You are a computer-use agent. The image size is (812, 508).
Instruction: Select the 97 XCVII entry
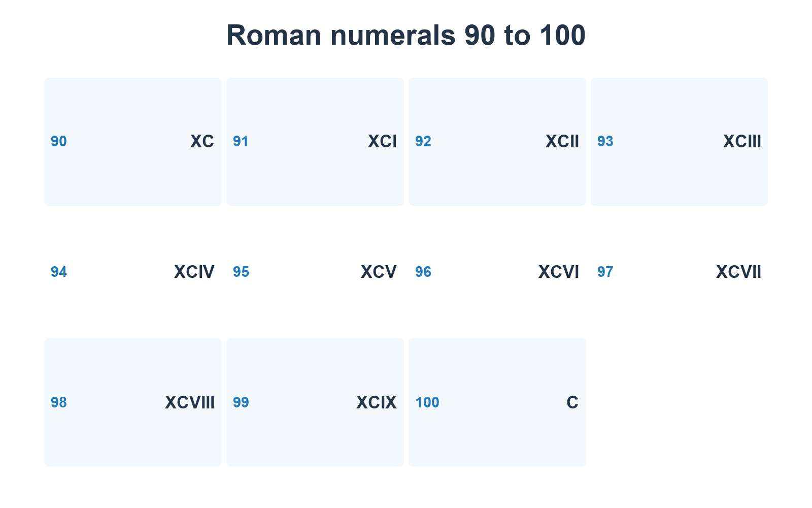tap(680, 272)
